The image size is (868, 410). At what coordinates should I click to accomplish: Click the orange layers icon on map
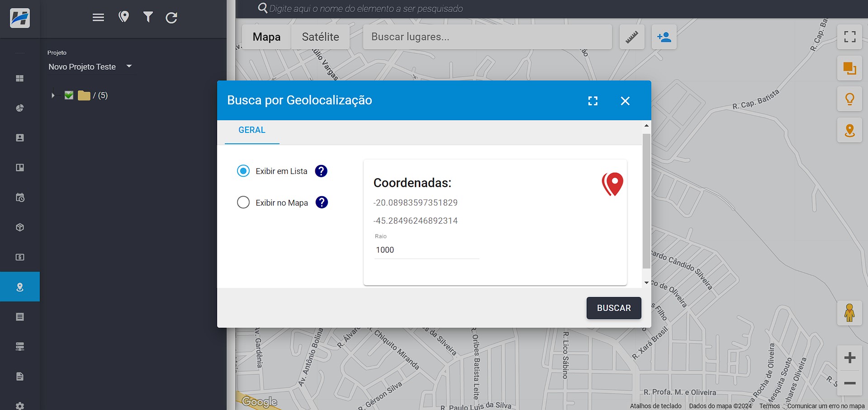(849, 68)
